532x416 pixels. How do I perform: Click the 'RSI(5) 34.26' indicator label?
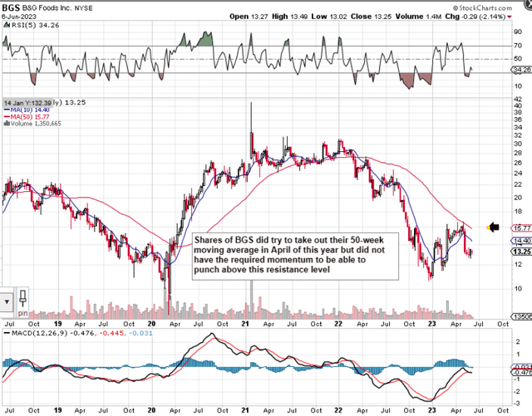click(x=35, y=25)
